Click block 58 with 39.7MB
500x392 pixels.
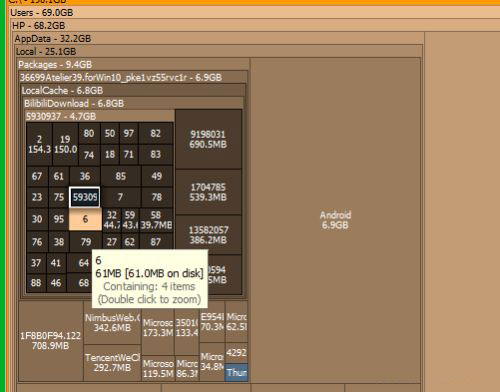pyautogui.click(x=156, y=220)
